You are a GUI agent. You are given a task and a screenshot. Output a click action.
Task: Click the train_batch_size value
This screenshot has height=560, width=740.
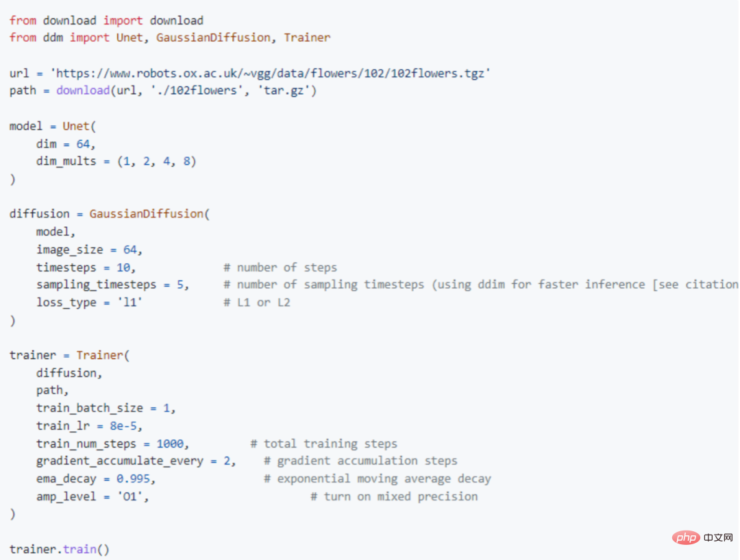tap(166, 408)
